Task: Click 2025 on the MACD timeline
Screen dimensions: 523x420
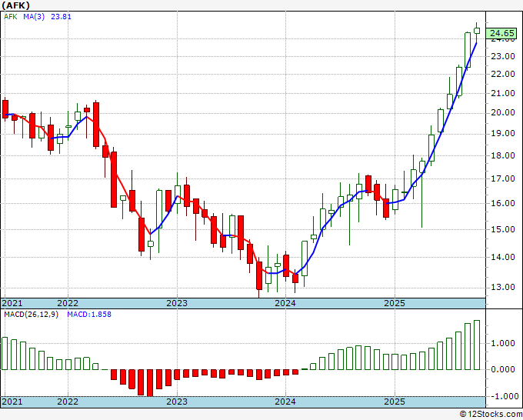Action: pyautogui.click(x=395, y=402)
